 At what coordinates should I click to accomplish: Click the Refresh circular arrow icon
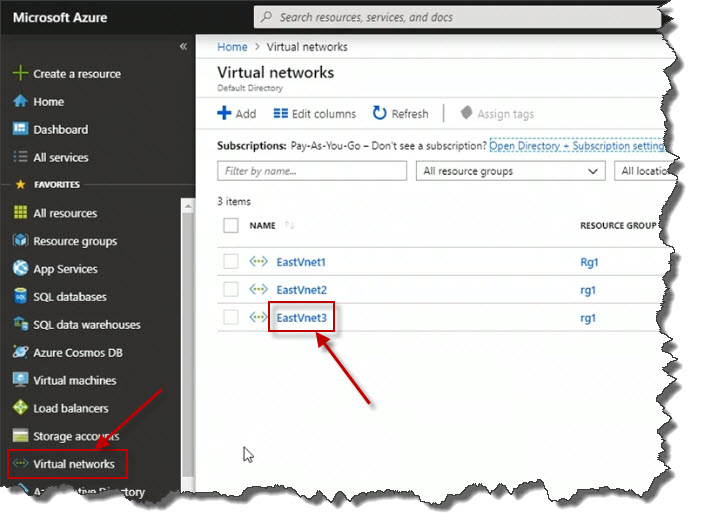pos(379,113)
